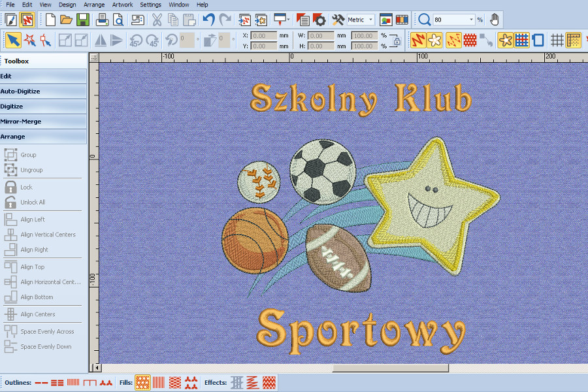Click the Print preview icon
Screen dimensions: 588x392
(x=118, y=20)
